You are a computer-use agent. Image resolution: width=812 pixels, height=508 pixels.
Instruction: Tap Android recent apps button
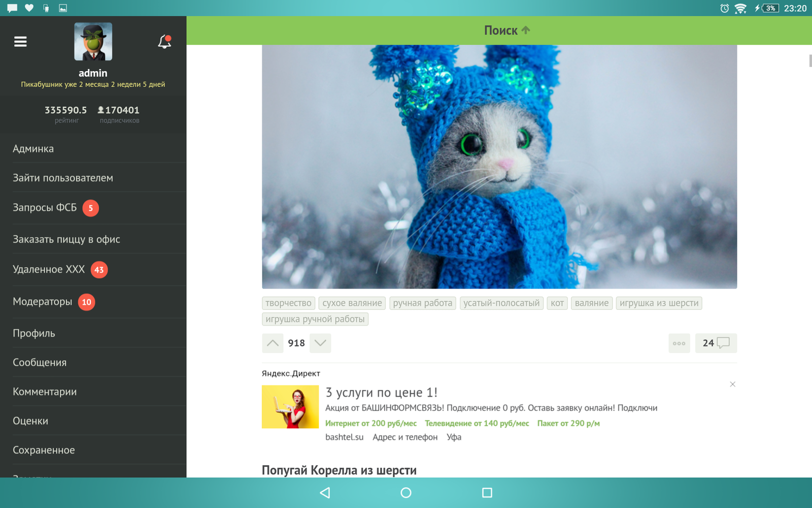pos(487,492)
